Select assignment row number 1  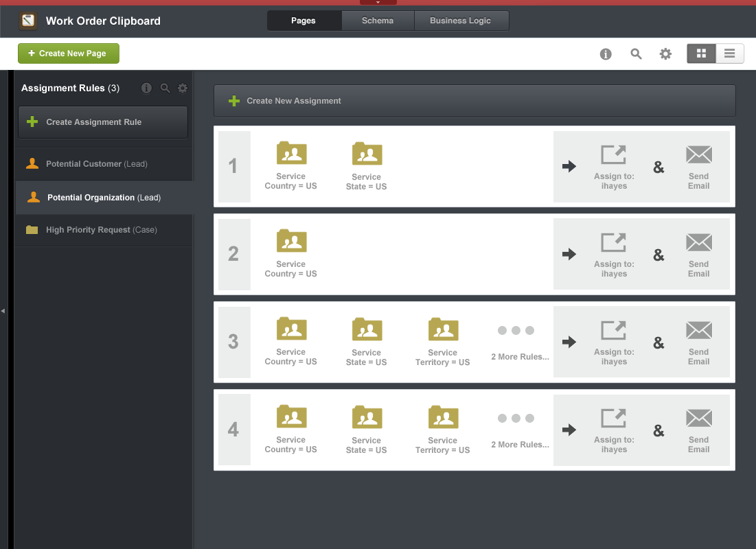coord(234,167)
